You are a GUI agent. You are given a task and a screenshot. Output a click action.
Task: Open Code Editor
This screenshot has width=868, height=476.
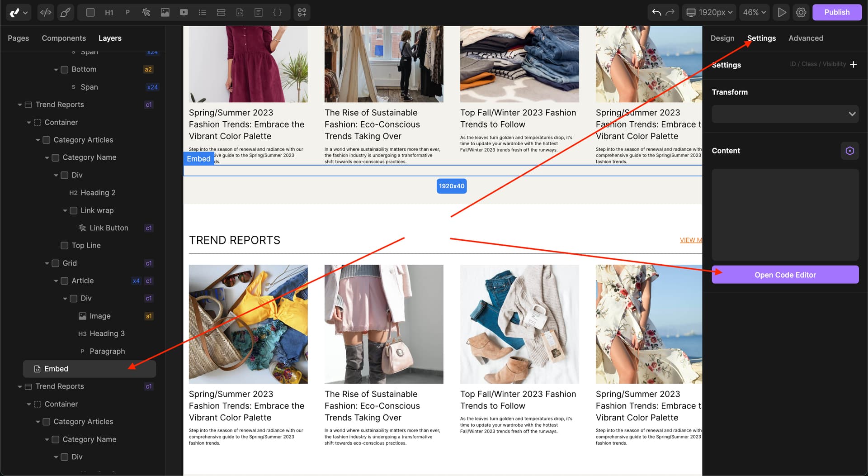(785, 275)
